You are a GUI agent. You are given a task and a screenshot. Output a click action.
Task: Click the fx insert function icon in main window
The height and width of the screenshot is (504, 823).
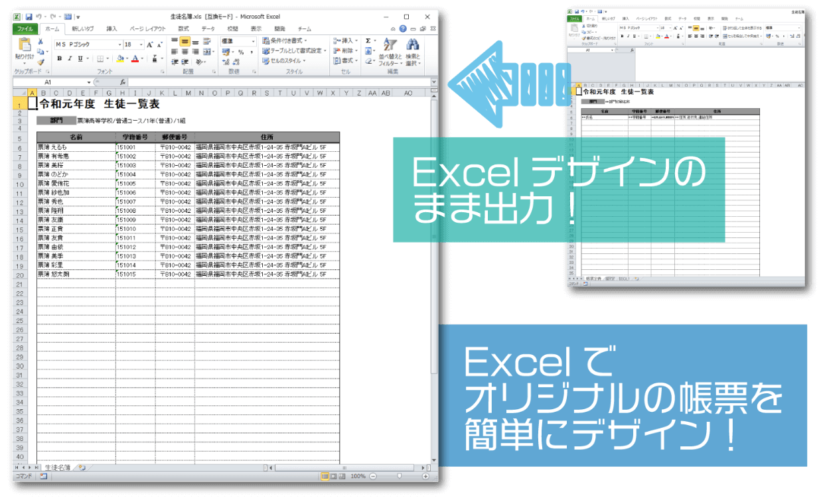coord(123,82)
